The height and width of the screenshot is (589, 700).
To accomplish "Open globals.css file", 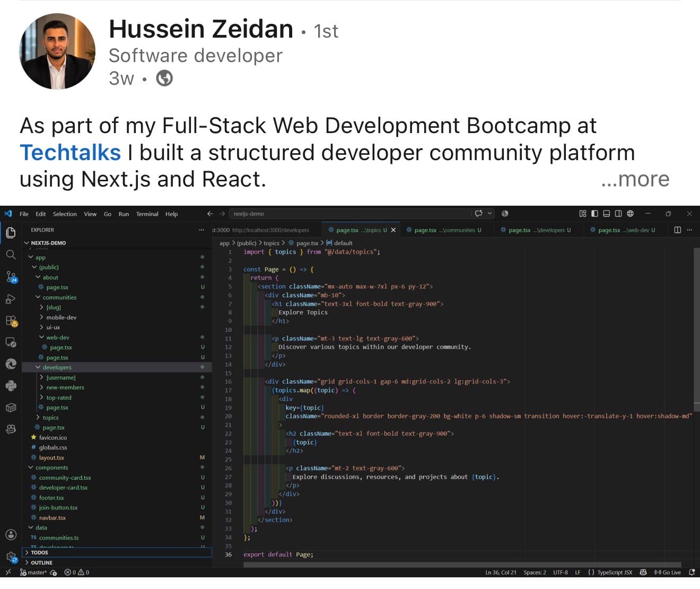I will point(53,447).
